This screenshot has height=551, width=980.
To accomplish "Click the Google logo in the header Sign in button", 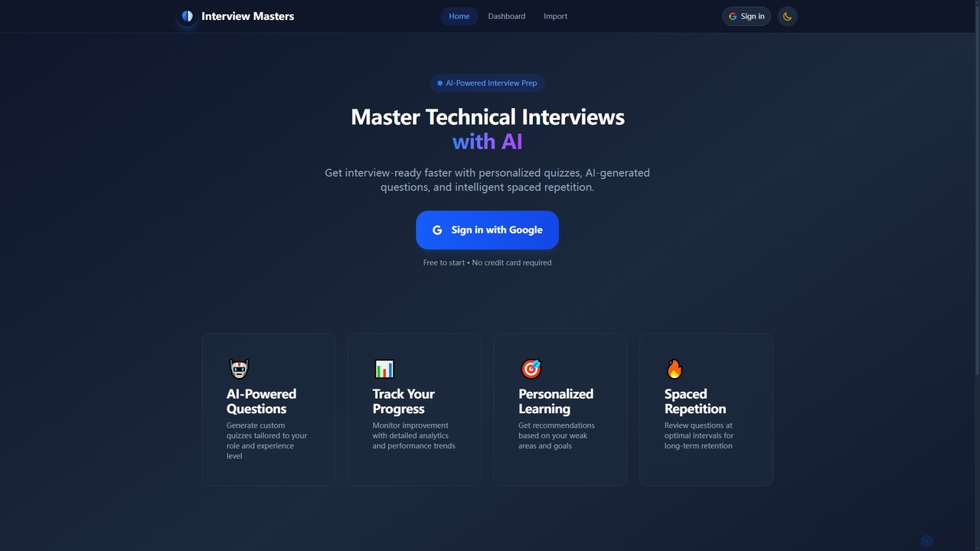I will coord(733,16).
